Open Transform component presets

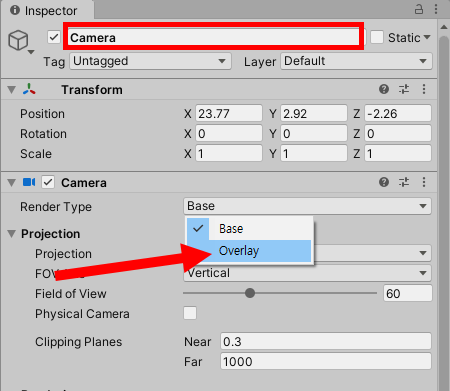point(404,89)
